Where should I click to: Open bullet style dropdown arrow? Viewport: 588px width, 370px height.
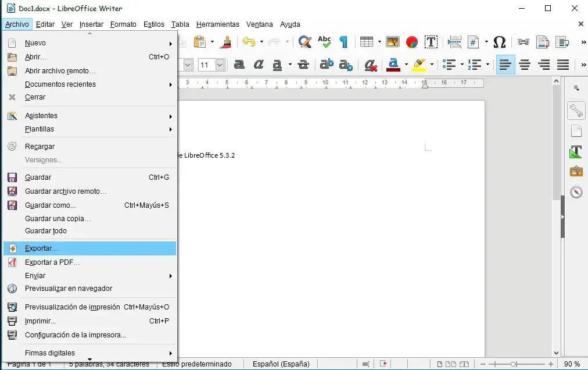(462, 65)
